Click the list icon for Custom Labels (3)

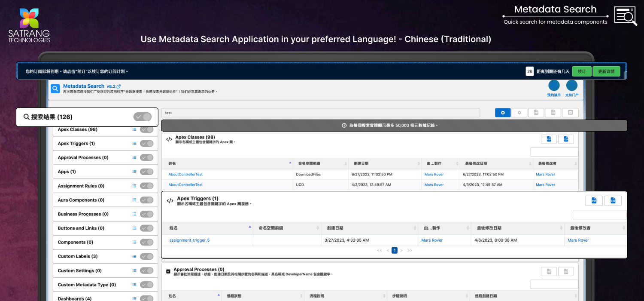point(134,256)
